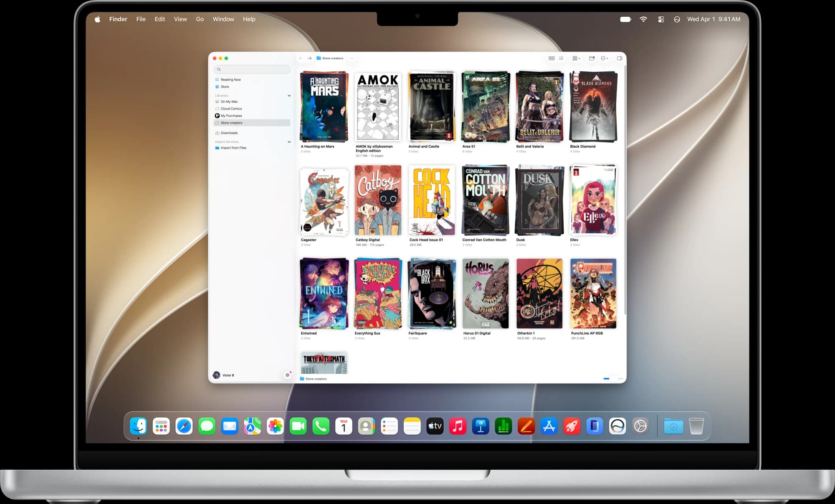This screenshot has width=835, height=504.
Task: Open Reading Now in the sidebar
Action: coord(252,79)
